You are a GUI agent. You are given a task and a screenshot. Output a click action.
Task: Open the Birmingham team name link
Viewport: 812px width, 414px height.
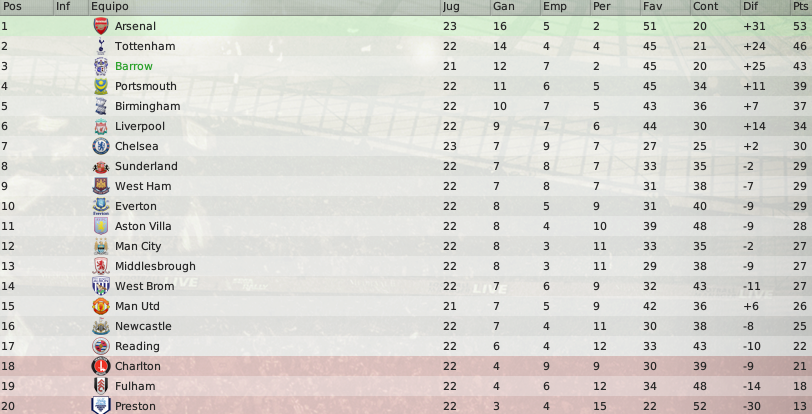tap(148, 106)
